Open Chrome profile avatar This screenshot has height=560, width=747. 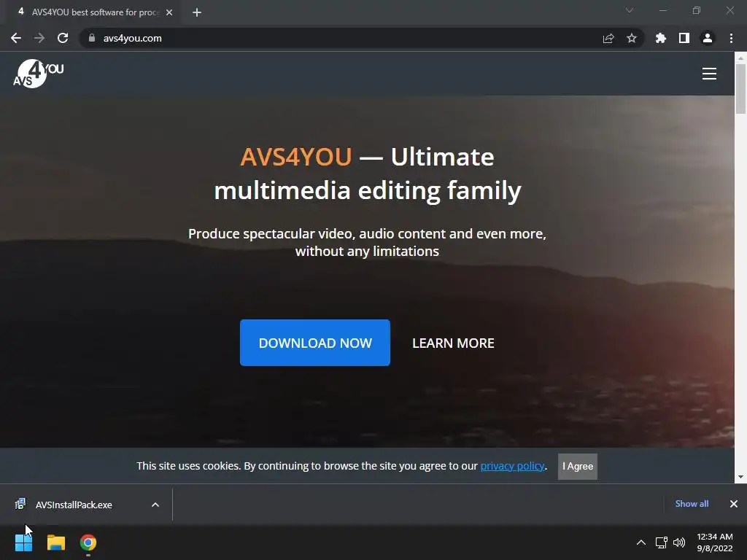[708, 38]
